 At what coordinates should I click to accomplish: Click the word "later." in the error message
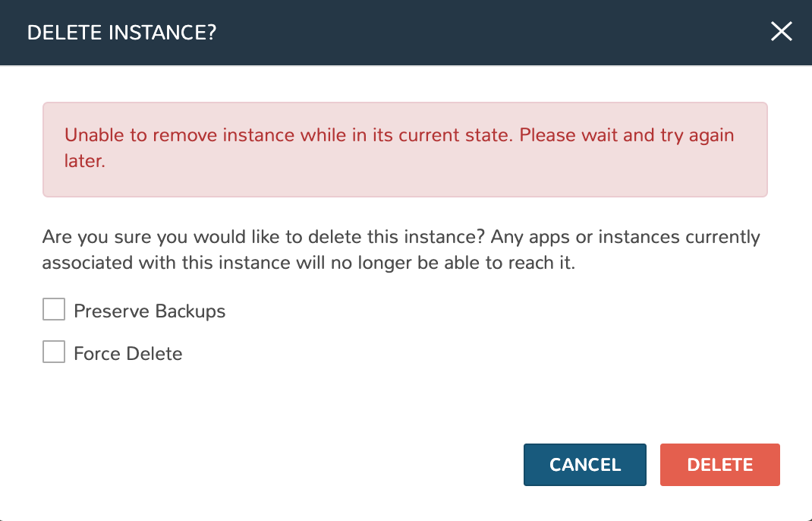[84, 162]
